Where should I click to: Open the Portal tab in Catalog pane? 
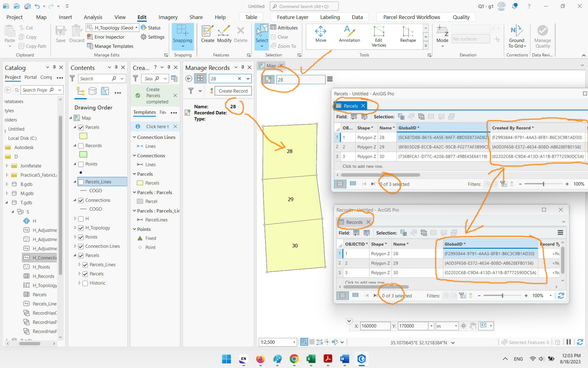coord(30,77)
